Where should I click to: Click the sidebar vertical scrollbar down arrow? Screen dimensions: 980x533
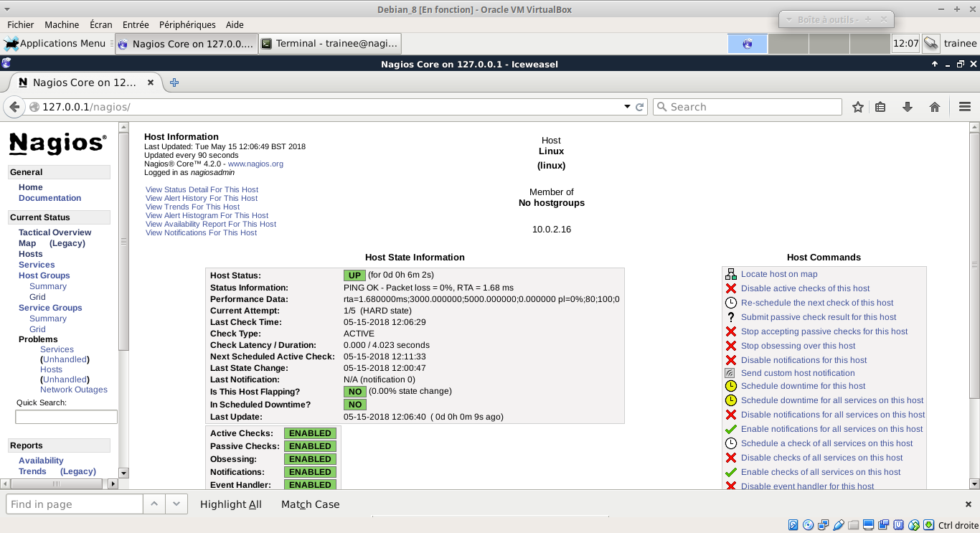tap(124, 473)
